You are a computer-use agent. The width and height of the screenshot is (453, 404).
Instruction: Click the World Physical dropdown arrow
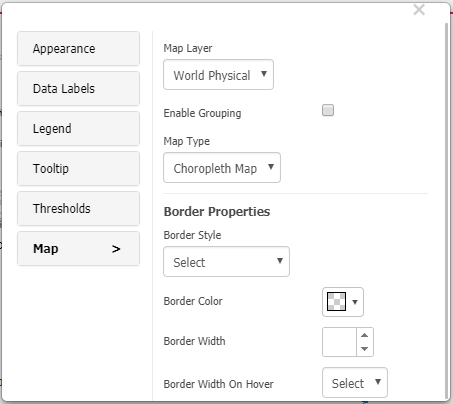click(x=264, y=74)
